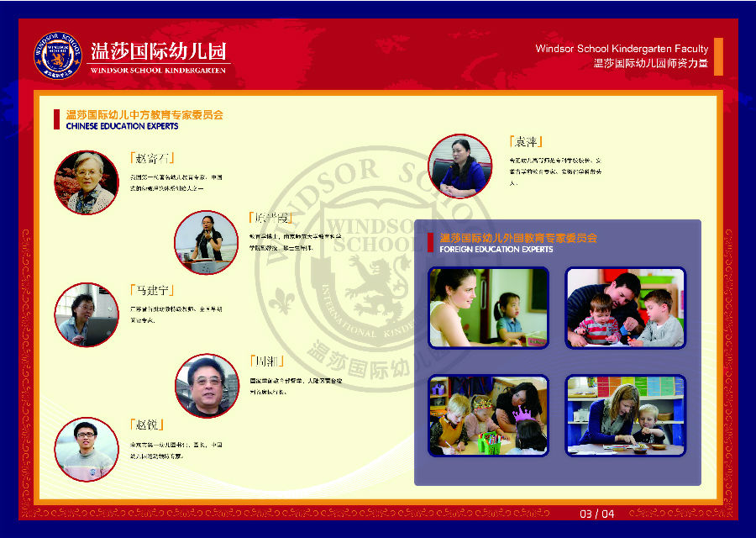Click the Windsor School crest logo in header

(58, 55)
